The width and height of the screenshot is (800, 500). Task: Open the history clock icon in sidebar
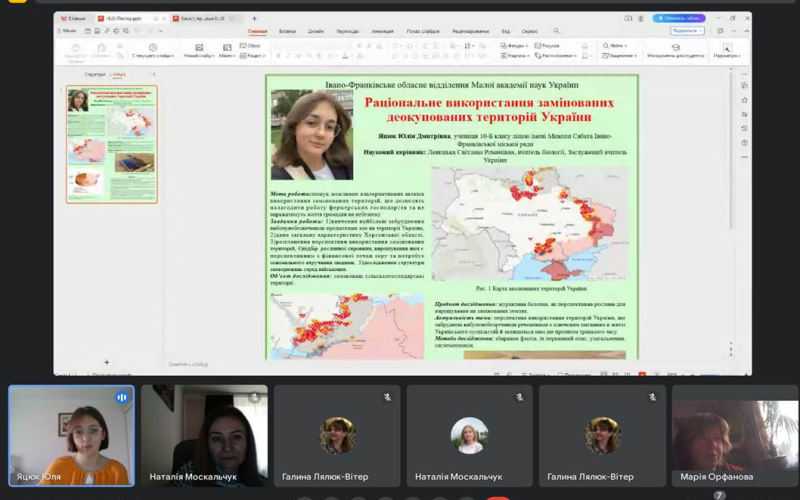(x=744, y=129)
